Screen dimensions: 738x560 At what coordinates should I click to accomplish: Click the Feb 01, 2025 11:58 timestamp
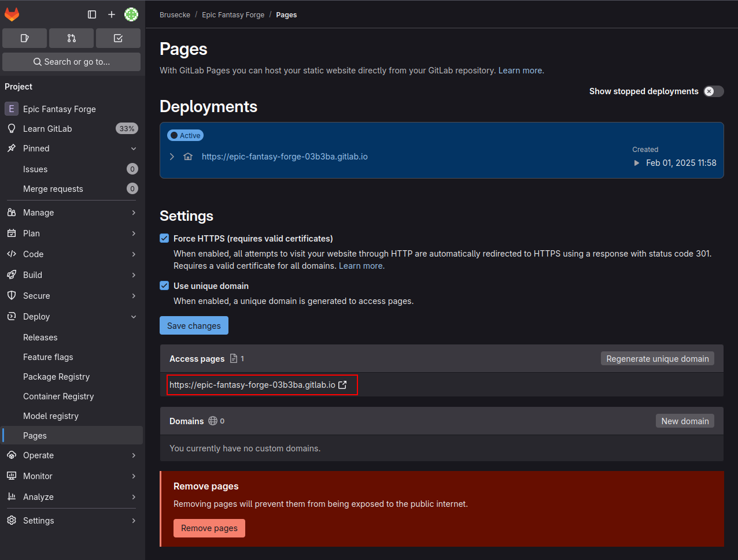681,163
